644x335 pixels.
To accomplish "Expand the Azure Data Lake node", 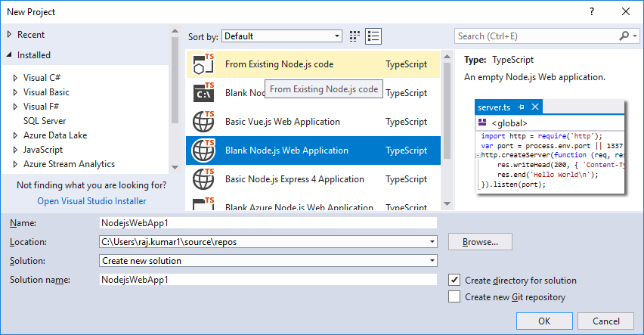I will point(15,135).
